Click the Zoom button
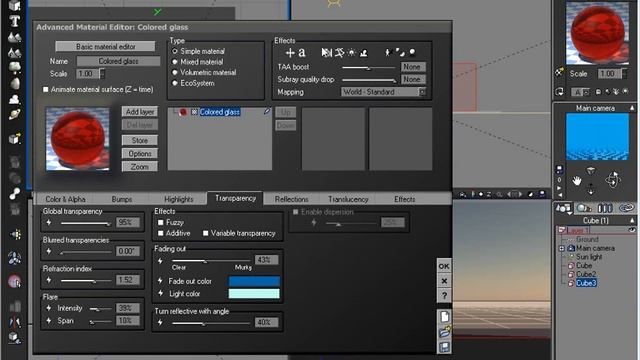 pos(140,167)
